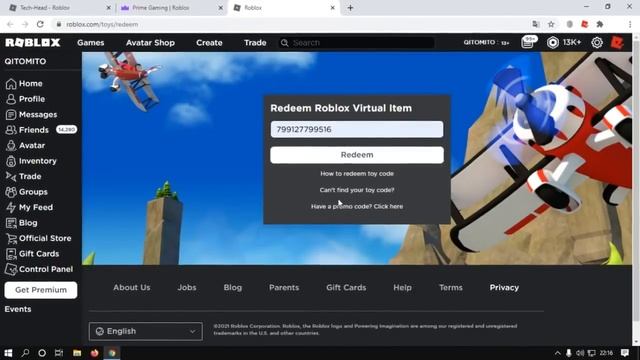Open browser extensions puzzle icon
The height and width of the screenshot is (360, 640).
pyautogui.click(x=600, y=24)
